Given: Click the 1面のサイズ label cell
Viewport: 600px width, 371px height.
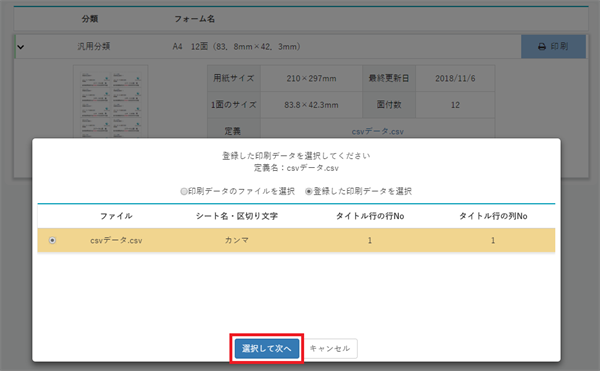Looking at the screenshot, I should click(x=234, y=105).
